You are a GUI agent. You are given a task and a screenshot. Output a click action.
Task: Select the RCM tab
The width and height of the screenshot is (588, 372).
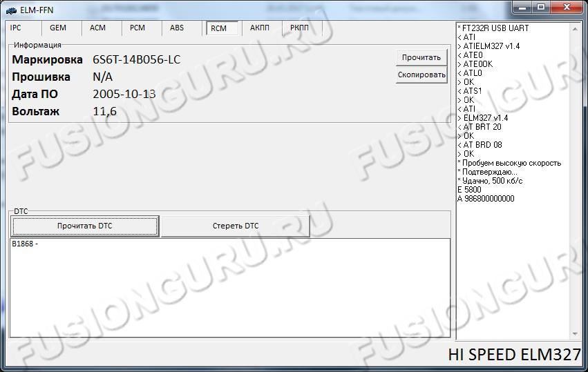pos(218,28)
